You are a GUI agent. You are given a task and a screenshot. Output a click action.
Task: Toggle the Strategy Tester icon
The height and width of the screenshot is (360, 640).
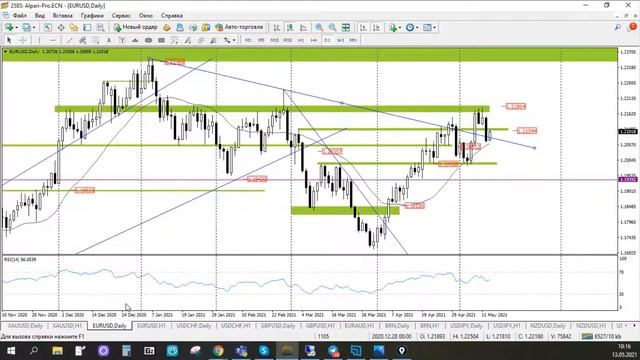[x=100, y=27]
